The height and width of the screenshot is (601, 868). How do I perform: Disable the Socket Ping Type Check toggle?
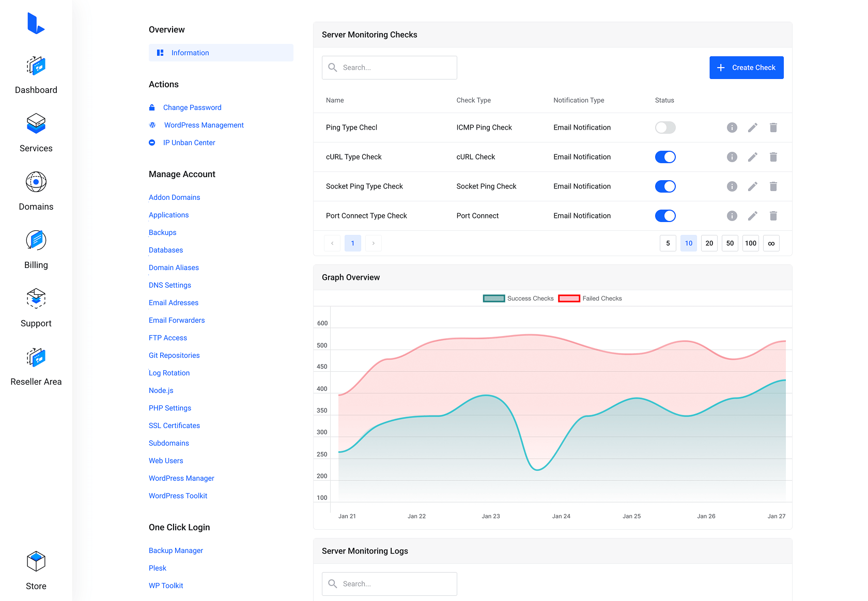(665, 186)
